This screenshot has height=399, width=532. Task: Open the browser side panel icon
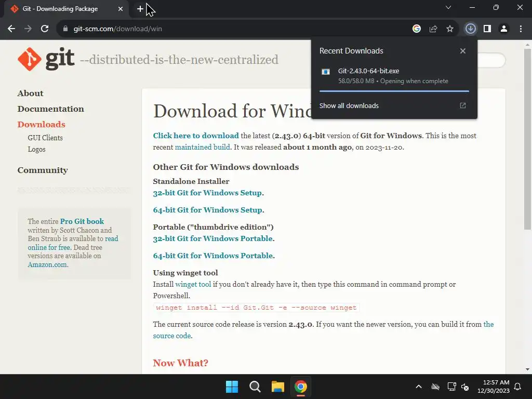pyautogui.click(x=487, y=29)
